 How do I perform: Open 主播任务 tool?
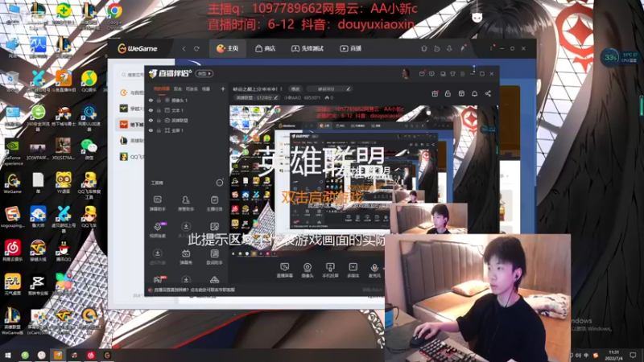[214, 204]
